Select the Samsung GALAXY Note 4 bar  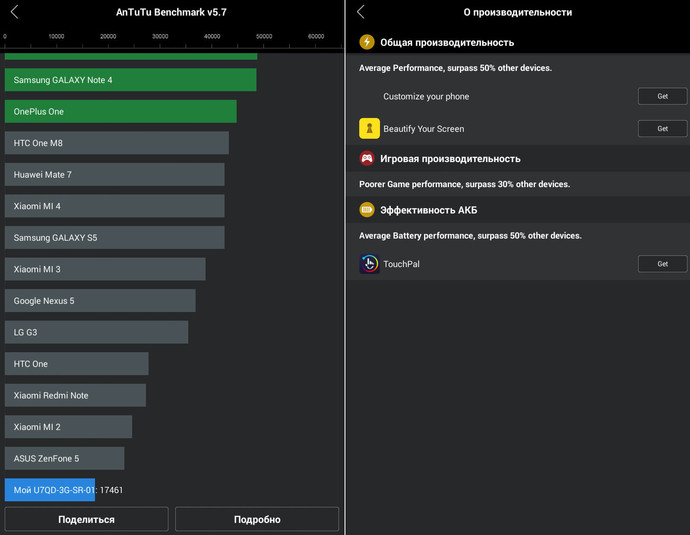[130, 80]
